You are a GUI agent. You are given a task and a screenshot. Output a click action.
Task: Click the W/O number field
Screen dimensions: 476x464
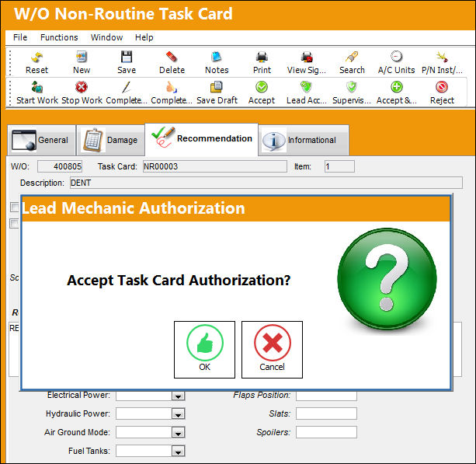[60, 166]
